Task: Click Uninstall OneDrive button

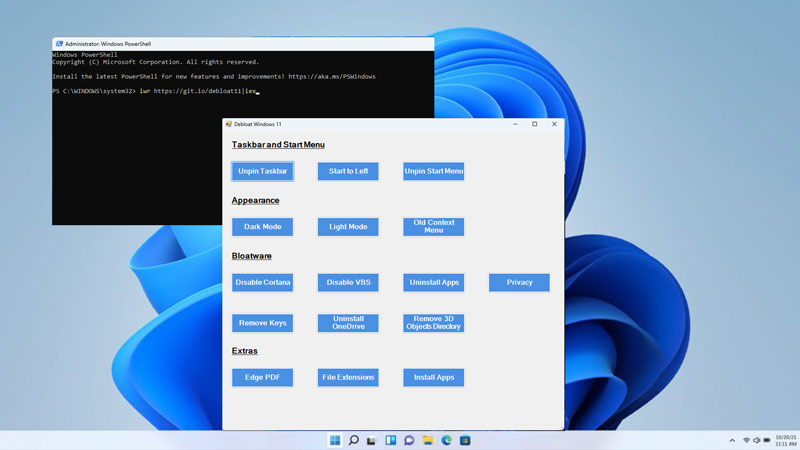Action: coord(348,323)
